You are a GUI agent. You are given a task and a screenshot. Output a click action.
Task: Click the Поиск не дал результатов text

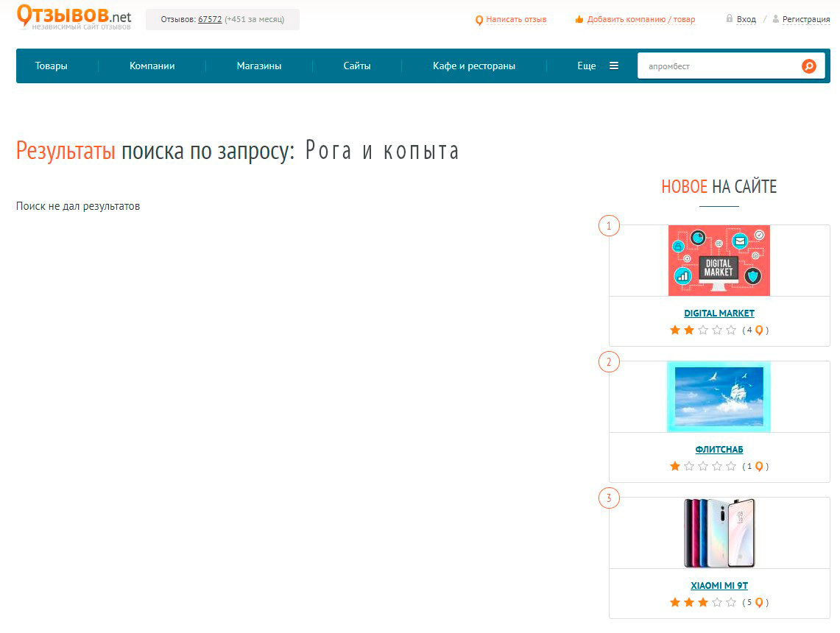(78, 206)
